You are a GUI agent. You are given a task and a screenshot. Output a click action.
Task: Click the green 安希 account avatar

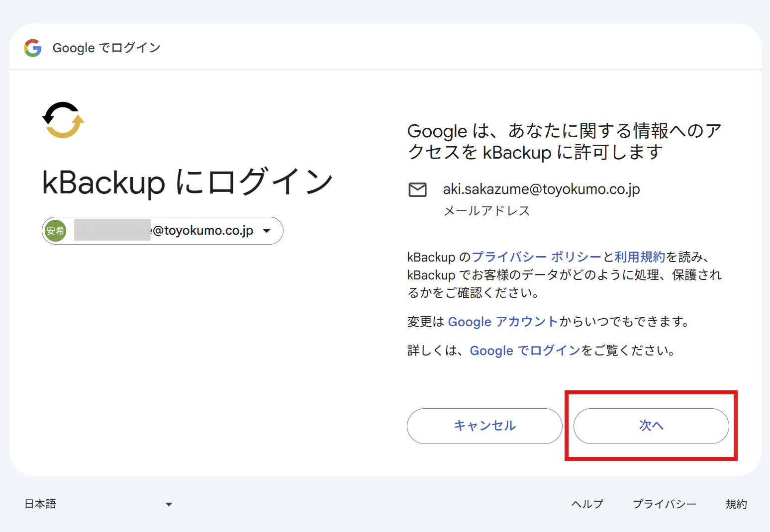55,231
